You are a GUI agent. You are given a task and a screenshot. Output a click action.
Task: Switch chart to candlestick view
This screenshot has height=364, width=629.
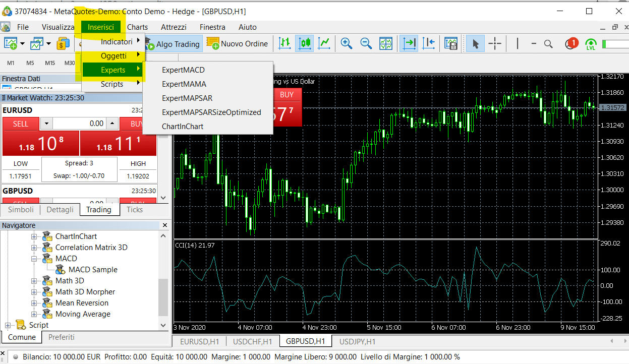point(305,44)
